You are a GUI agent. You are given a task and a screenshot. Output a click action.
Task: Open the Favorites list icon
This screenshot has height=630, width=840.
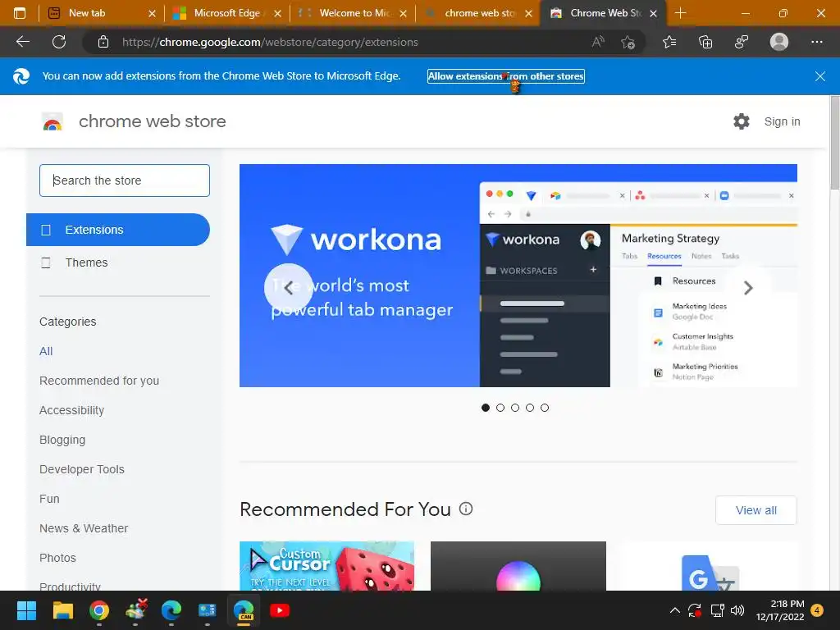pos(669,42)
